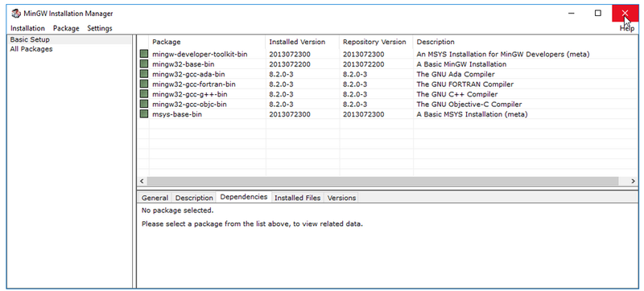The width and height of the screenshot is (644, 291).
Task: Minimize the MinGW Installation Manager window
Action: (x=572, y=13)
